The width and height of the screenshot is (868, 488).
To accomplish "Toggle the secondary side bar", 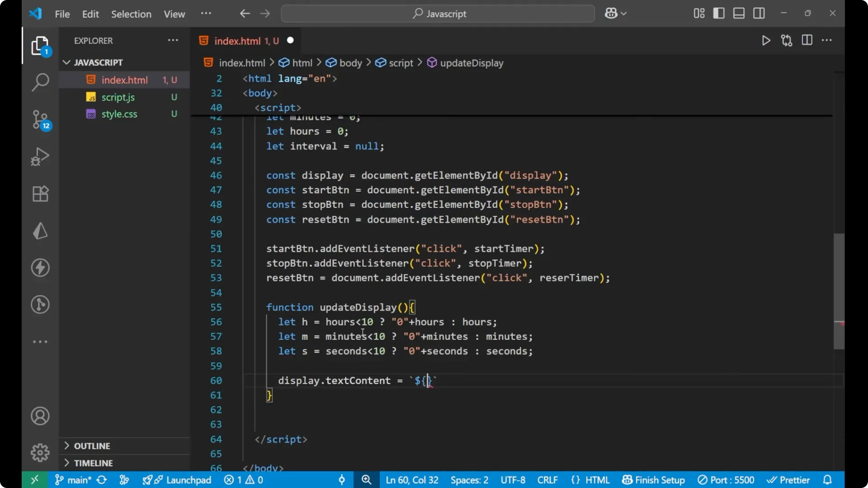I will coord(759,13).
